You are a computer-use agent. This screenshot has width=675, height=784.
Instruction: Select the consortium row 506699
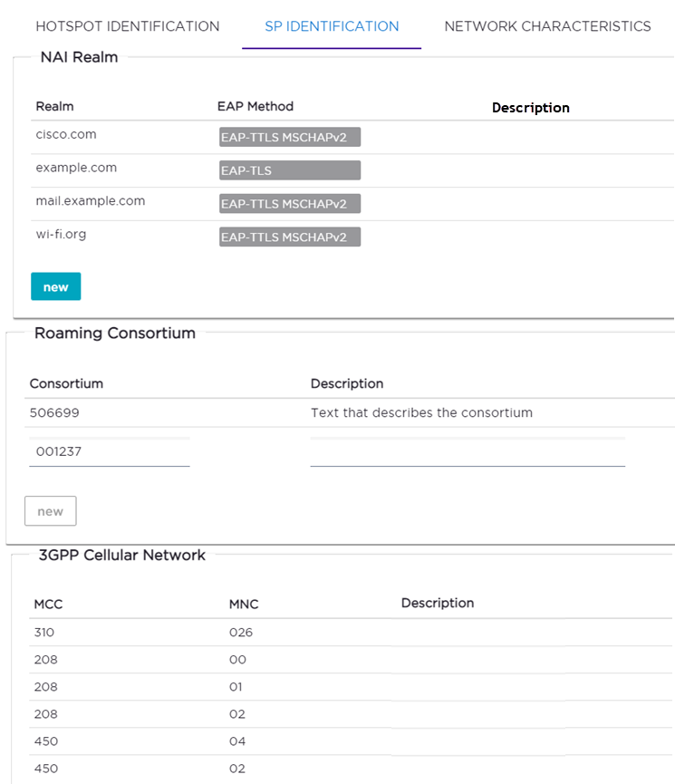[55, 411]
